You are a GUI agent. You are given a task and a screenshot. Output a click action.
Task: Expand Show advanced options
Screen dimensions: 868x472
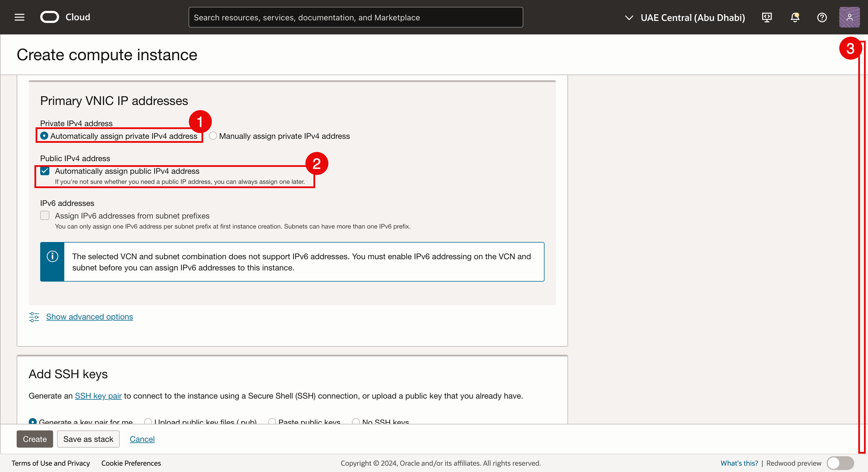click(89, 317)
